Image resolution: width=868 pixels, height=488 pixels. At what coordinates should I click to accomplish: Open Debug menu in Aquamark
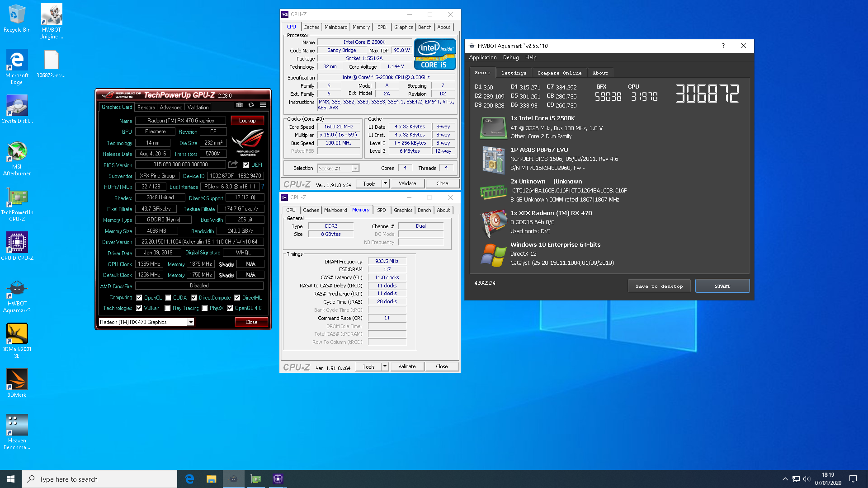pos(511,57)
